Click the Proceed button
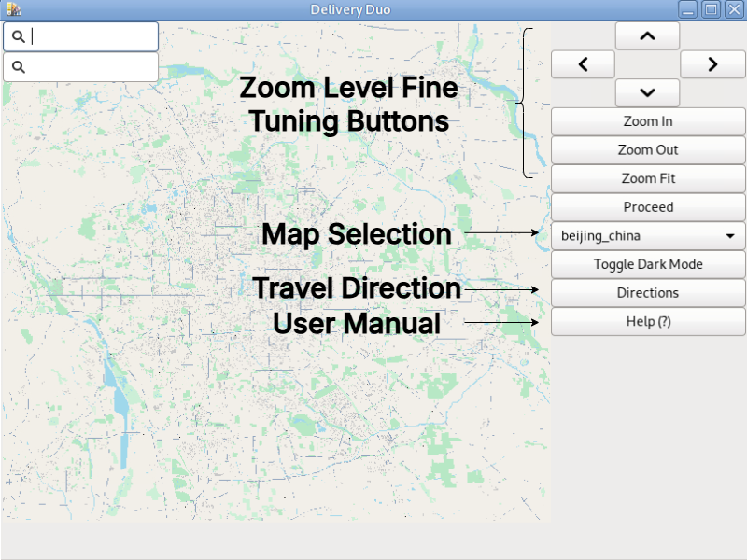 648,207
